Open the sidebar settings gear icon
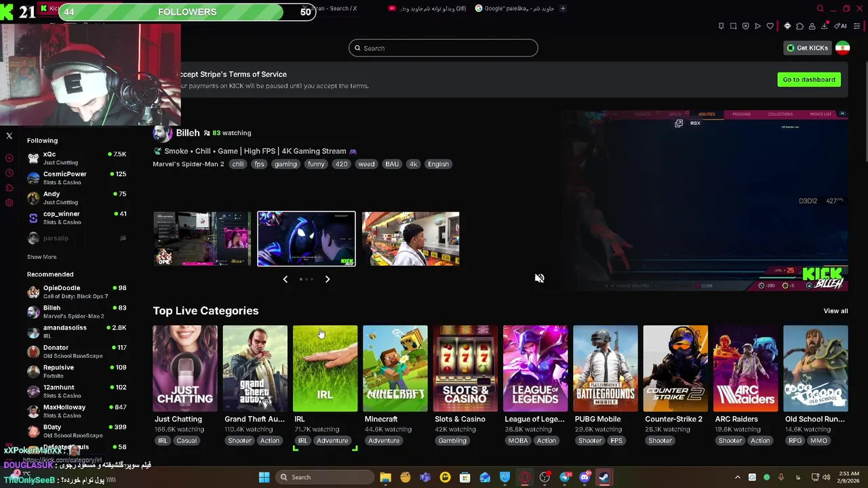The image size is (868, 488). [9, 203]
